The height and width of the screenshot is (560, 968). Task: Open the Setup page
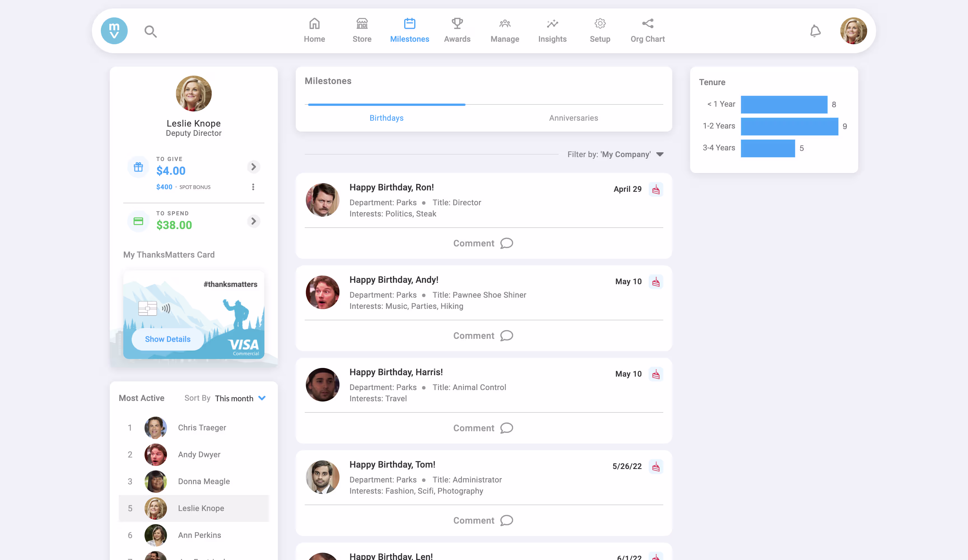[x=600, y=24]
